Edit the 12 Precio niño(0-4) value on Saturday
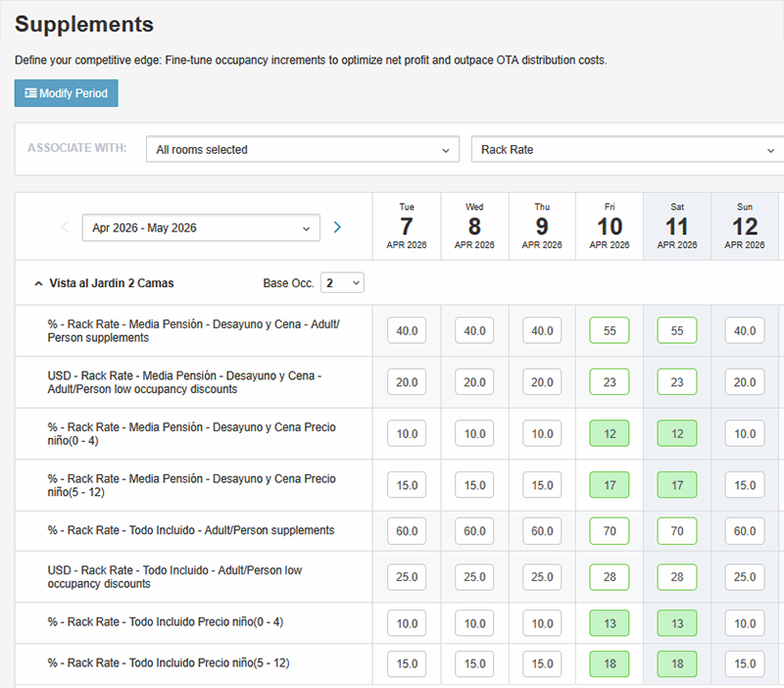 676,433
